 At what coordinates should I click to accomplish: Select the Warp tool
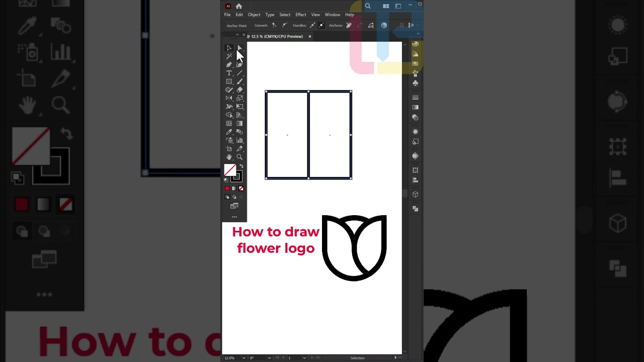point(229,107)
